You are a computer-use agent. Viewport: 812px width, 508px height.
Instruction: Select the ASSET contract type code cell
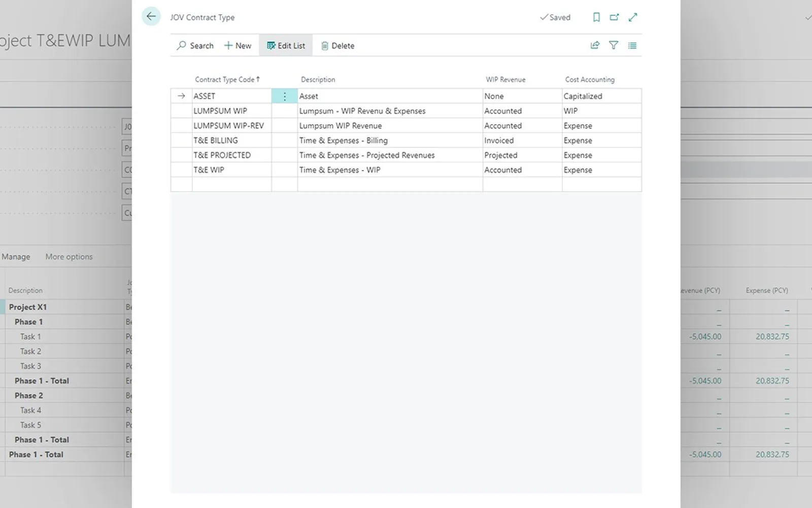tap(231, 96)
